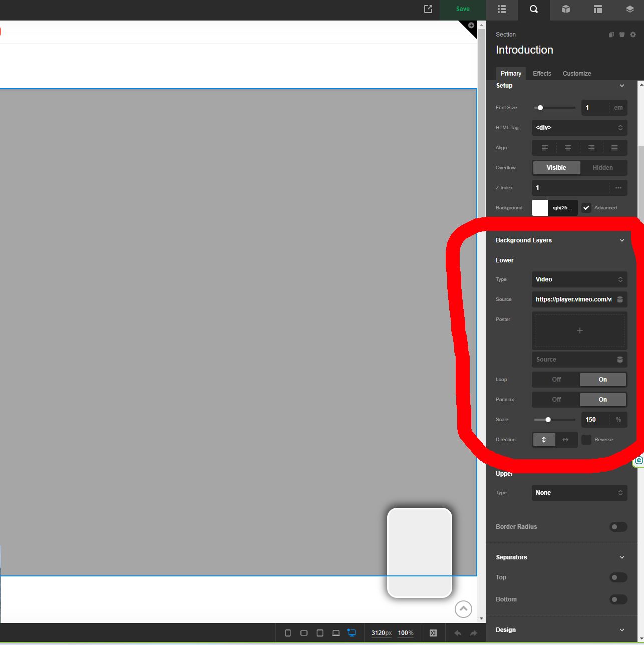Click the outline list icon in top bar

tap(501, 10)
